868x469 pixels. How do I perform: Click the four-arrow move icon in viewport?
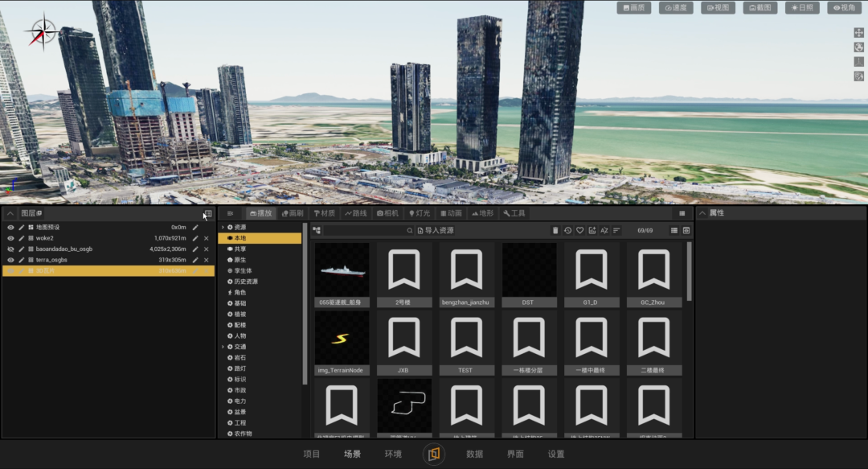point(858,33)
